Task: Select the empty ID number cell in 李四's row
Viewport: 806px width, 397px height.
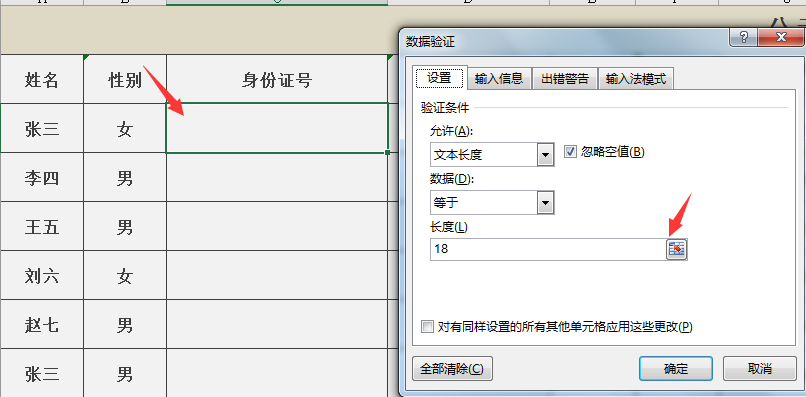Action: click(277, 177)
